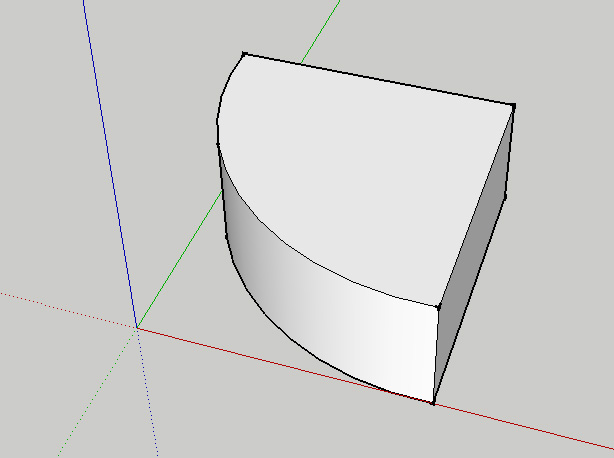Select the top right slanted straight edge

click(477, 205)
